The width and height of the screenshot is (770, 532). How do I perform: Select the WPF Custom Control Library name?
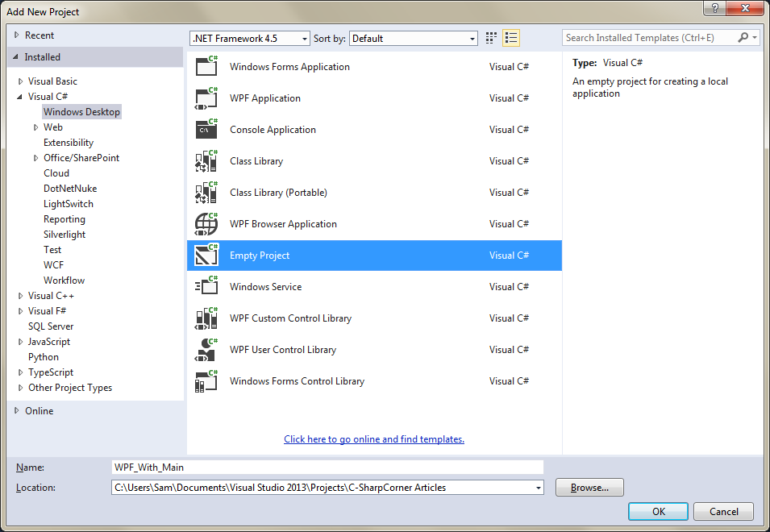tap(291, 318)
